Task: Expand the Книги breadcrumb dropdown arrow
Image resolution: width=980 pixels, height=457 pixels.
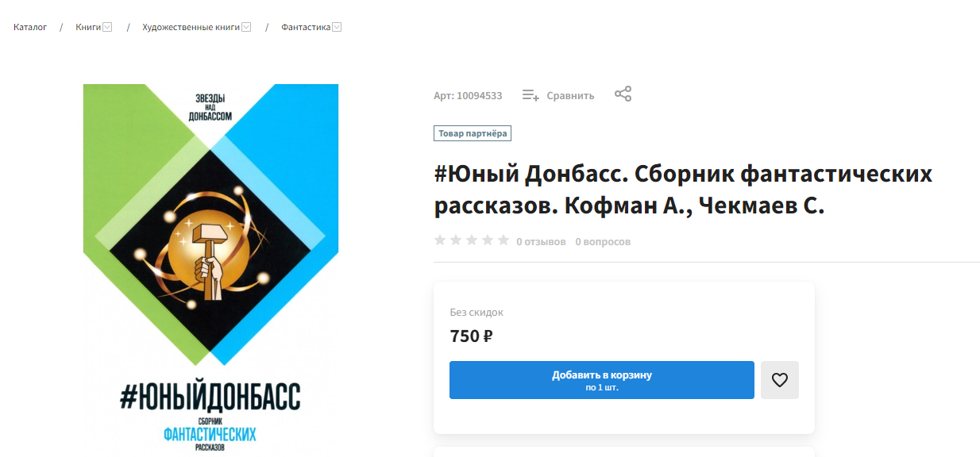Action: [107, 27]
